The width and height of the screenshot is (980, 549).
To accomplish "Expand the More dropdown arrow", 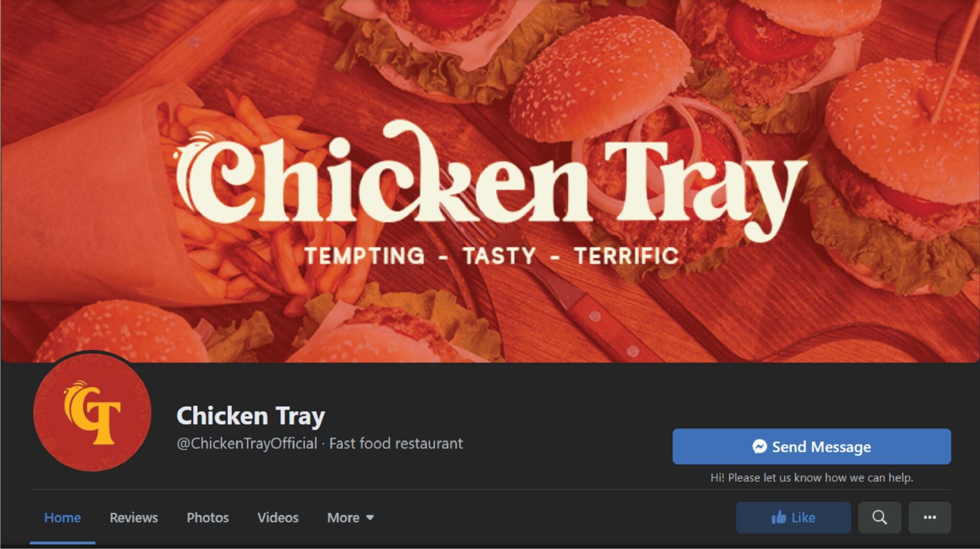I will click(370, 517).
